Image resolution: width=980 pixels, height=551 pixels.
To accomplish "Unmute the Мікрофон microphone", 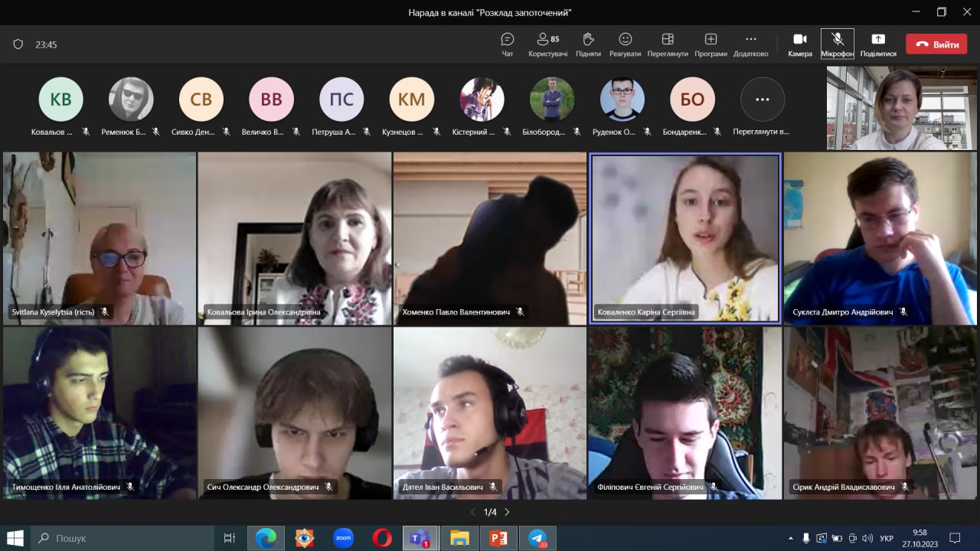I will (837, 44).
